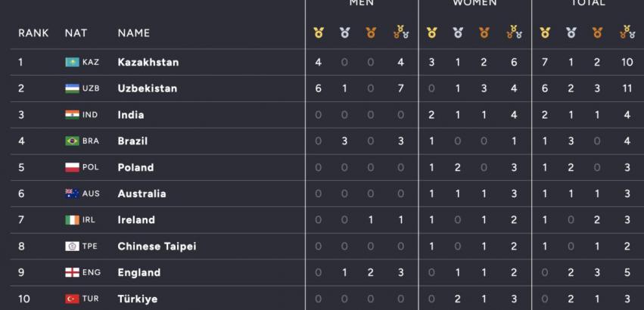
Task: Select the Türkiye row name
Action: [138, 299]
